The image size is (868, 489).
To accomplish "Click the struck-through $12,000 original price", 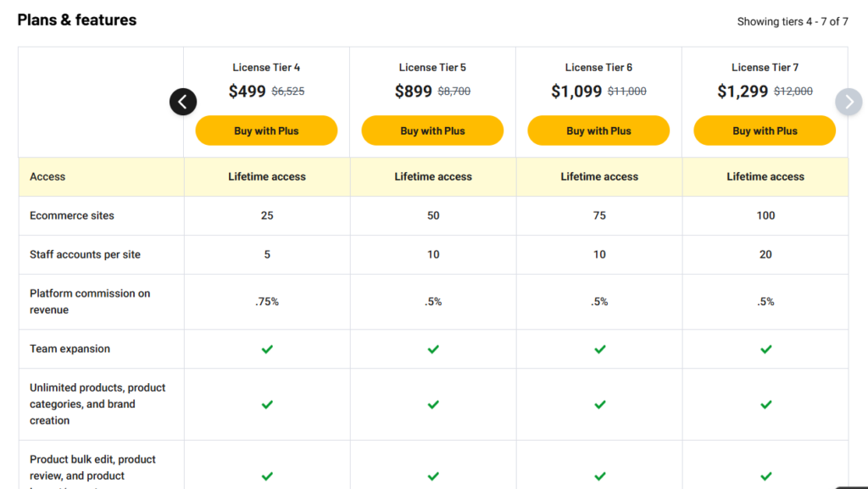I will coord(793,92).
